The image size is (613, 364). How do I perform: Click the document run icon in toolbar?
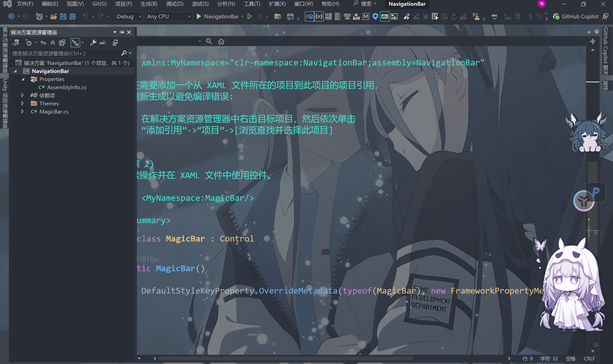[435, 16]
